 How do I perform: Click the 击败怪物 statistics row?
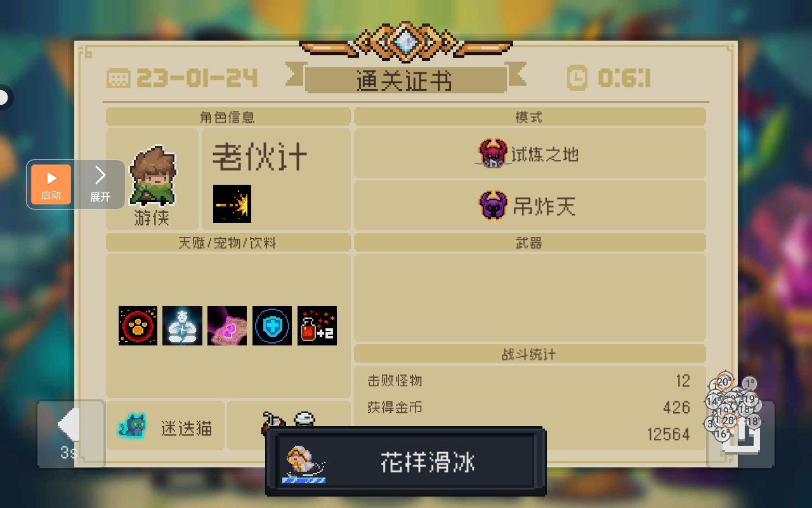click(x=529, y=381)
